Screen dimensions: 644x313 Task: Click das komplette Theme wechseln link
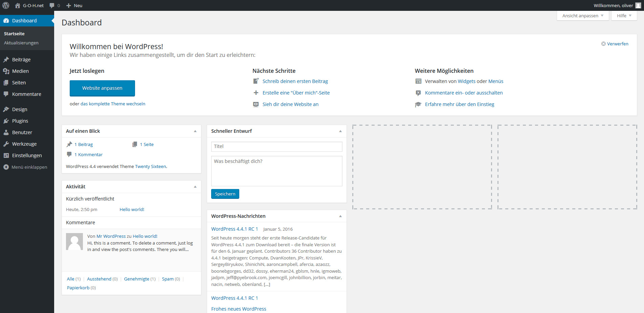coord(113,104)
